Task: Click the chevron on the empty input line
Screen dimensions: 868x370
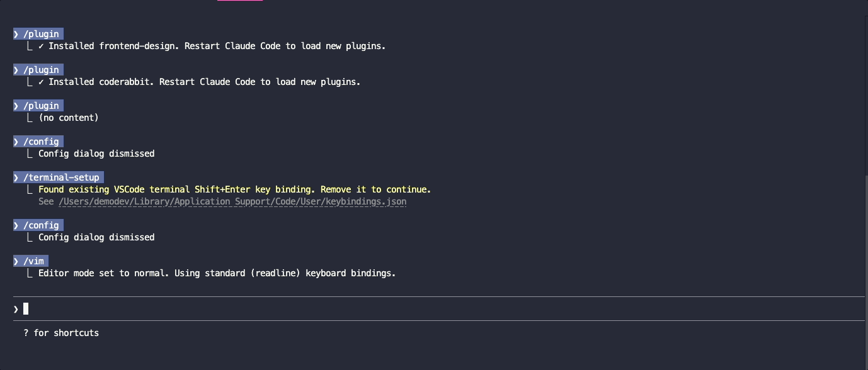Action: (16, 309)
